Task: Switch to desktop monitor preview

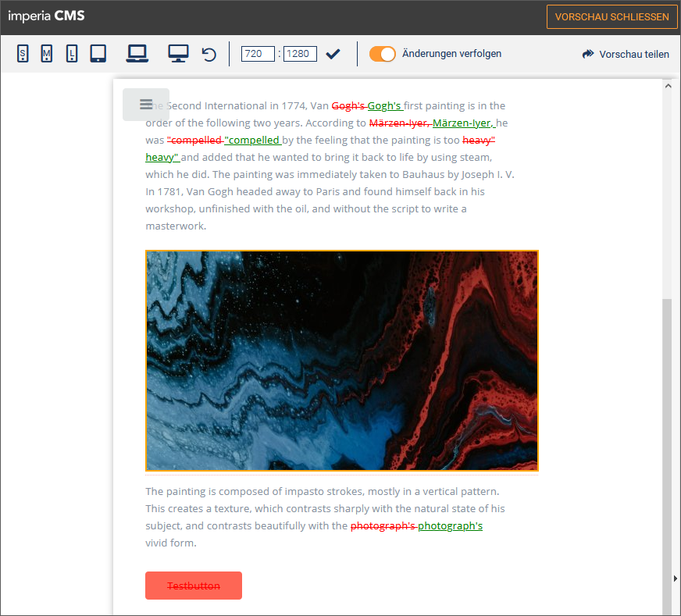Action: (x=179, y=54)
